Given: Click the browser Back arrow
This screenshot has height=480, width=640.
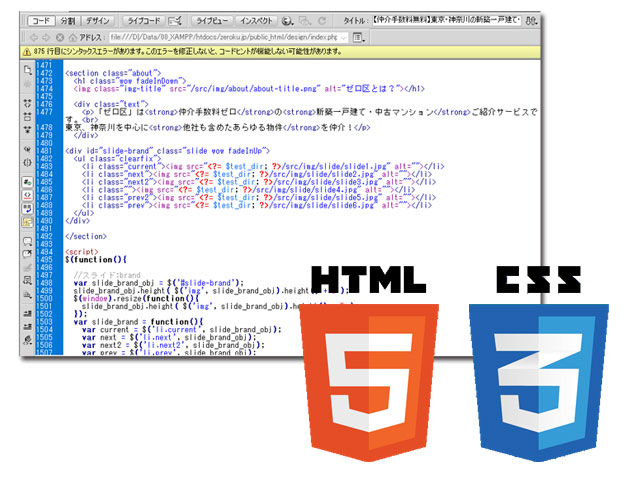Looking at the screenshot, I should (x=34, y=38).
